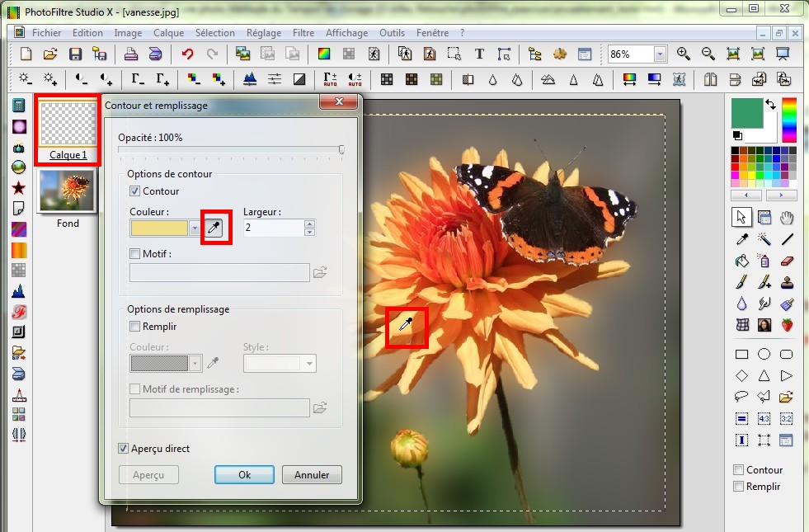The width and height of the screenshot is (809, 532).
Task: Select the Clone stamp tool
Action: 787,282
